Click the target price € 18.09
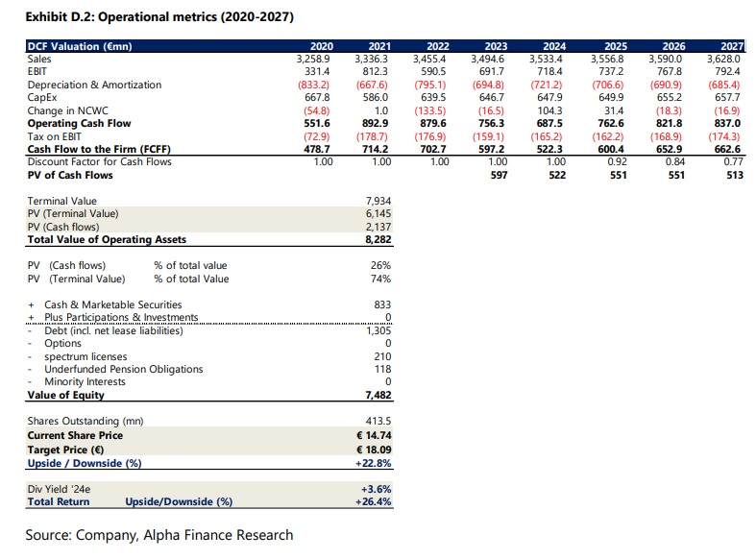The image size is (756, 559). point(374,450)
